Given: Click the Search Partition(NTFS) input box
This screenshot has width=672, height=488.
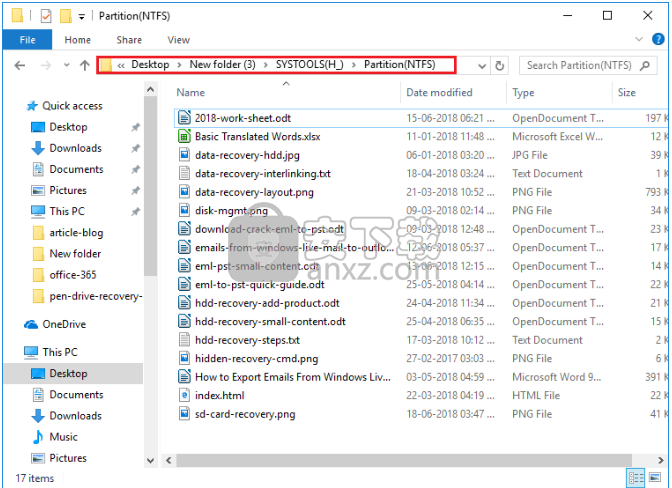Looking at the screenshot, I should (x=590, y=65).
